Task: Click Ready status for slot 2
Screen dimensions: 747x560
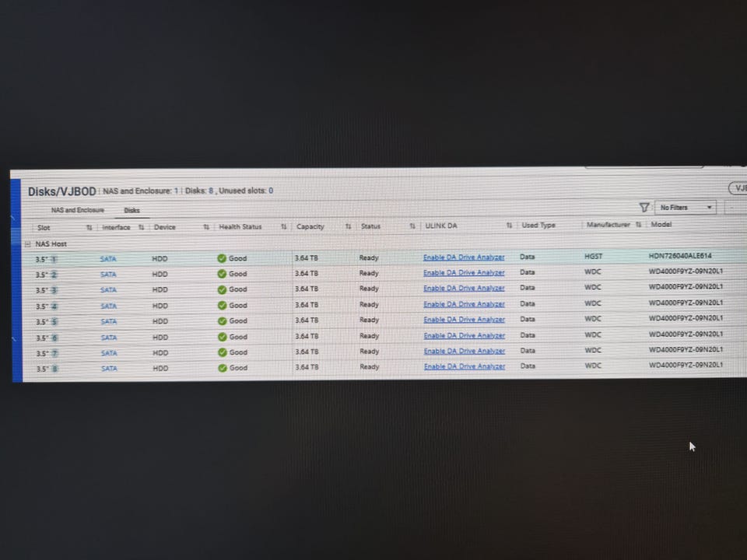Action: (x=369, y=273)
